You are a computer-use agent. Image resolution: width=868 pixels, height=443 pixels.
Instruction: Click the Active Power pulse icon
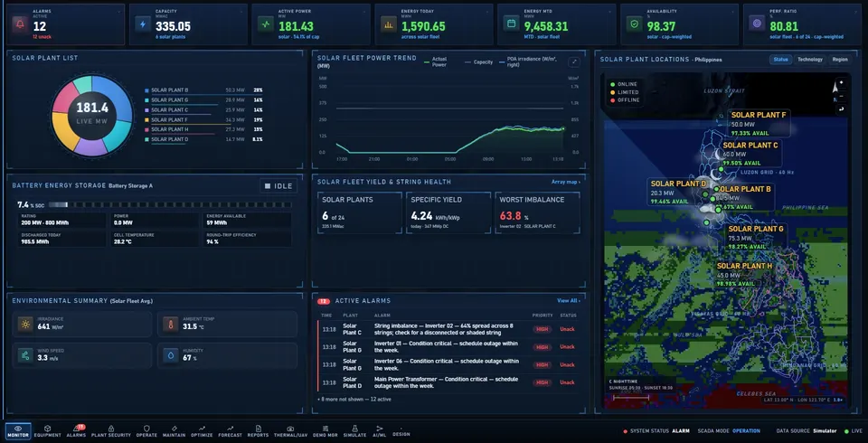pos(266,24)
